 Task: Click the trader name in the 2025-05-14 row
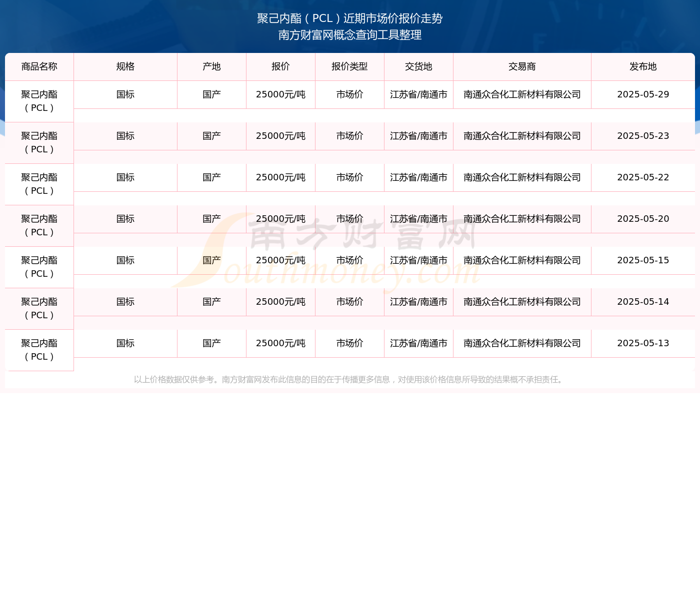[x=522, y=302]
